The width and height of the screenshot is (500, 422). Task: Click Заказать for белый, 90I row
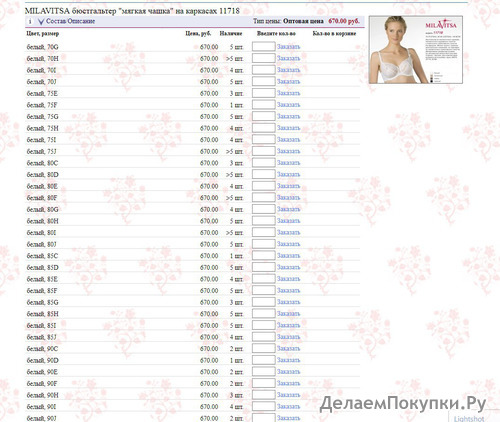(289, 406)
